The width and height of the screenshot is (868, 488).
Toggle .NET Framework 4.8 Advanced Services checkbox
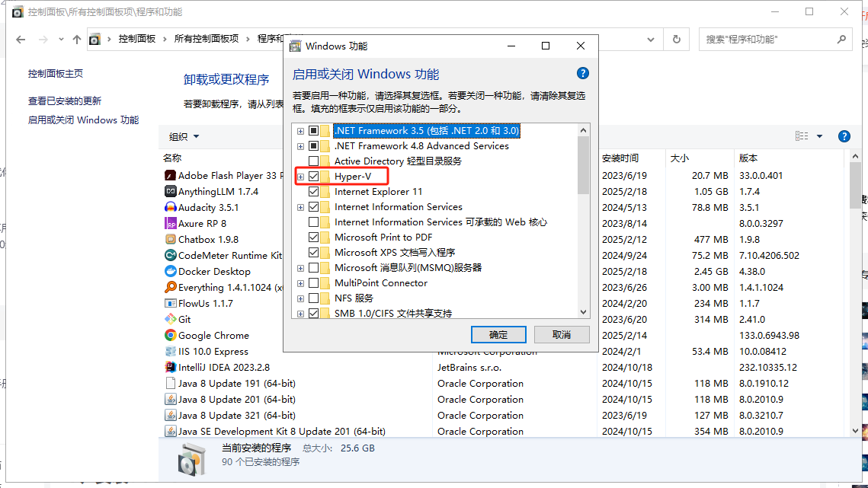click(x=313, y=146)
